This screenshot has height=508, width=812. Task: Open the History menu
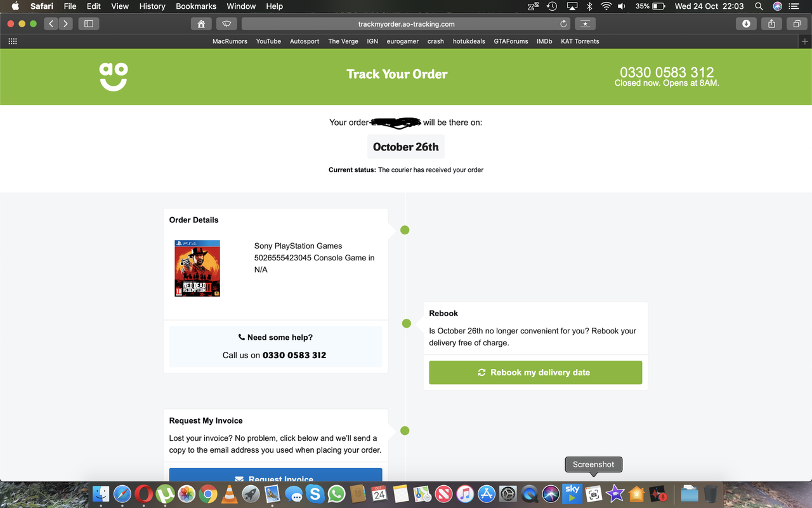pos(152,6)
